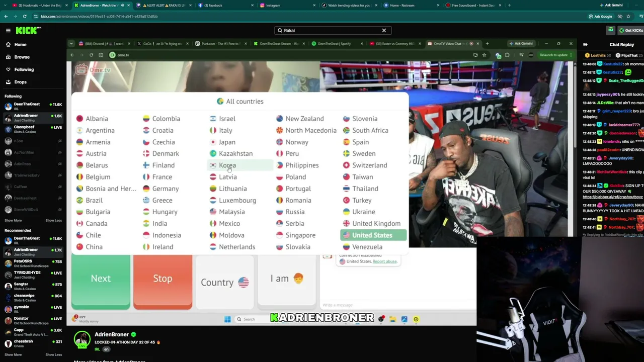The width and height of the screenshot is (644, 362).
Task: Open chessbrah recommended channel
Action: [x=33, y=343]
